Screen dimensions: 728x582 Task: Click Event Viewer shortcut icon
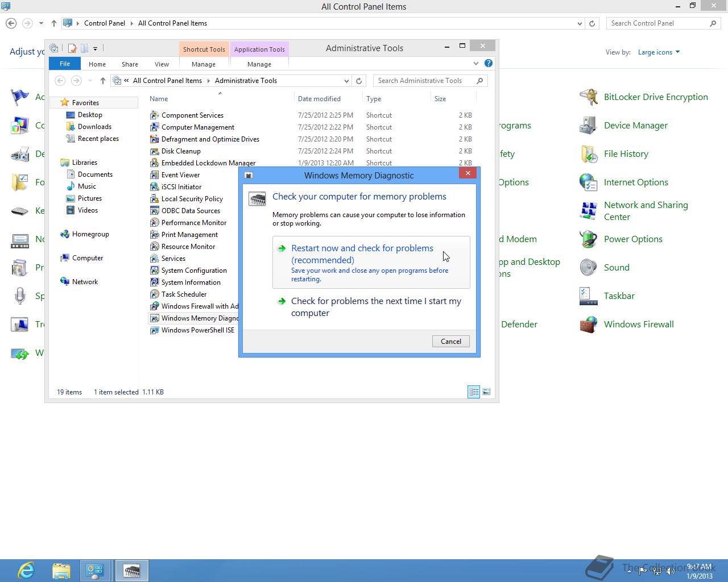click(154, 175)
